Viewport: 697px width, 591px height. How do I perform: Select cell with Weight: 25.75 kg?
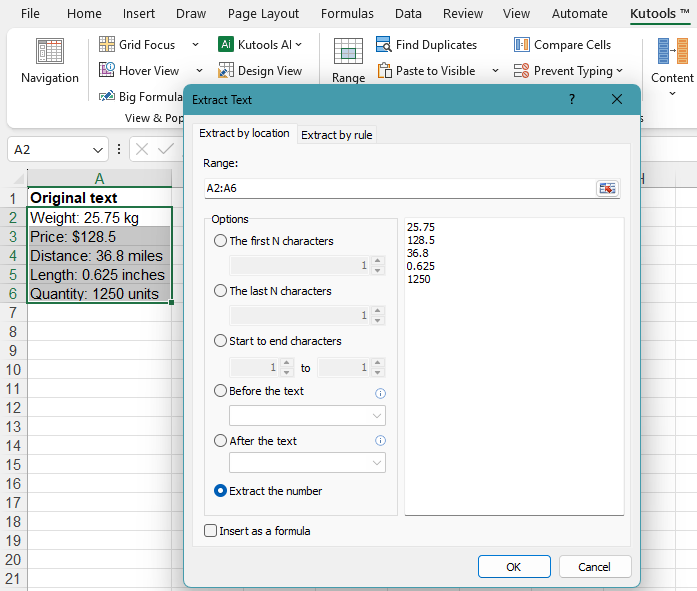point(99,218)
